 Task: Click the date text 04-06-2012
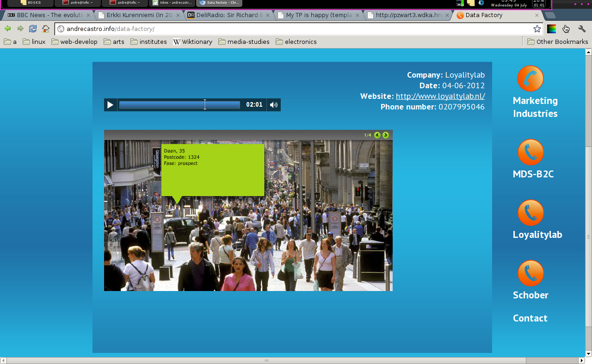[x=463, y=85]
